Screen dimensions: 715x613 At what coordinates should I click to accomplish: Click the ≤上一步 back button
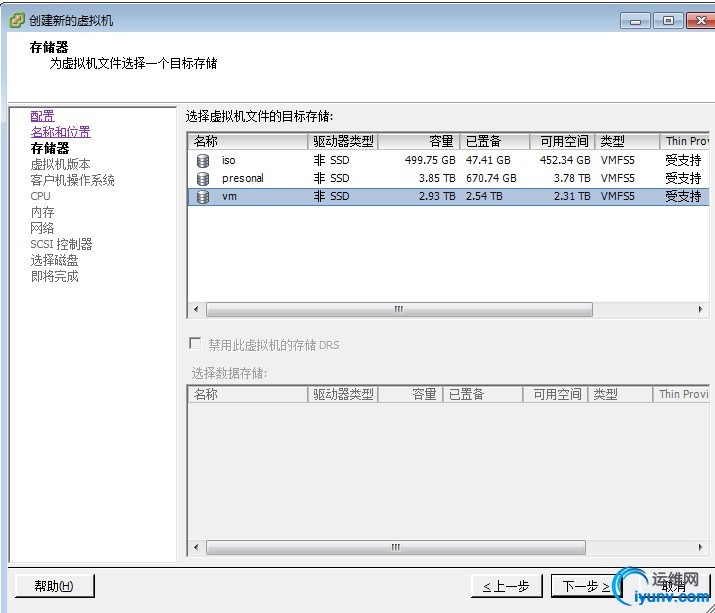coord(507,586)
